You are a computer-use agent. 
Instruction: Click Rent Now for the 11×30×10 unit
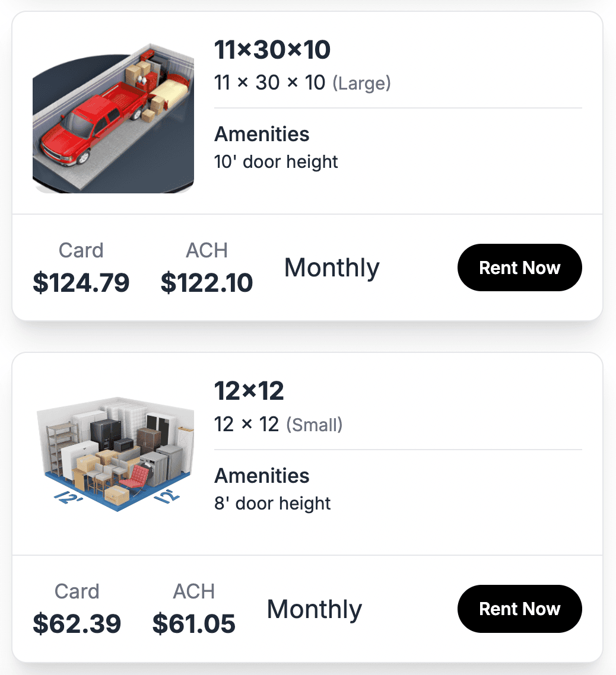click(519, 268)
